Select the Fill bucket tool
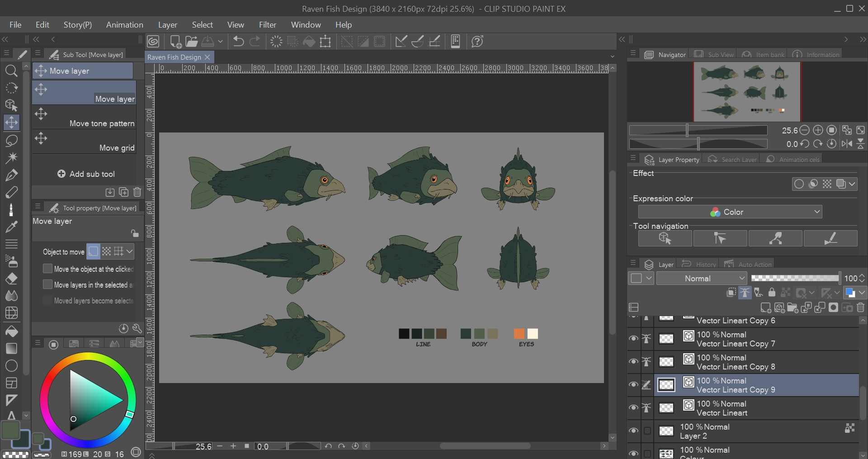Image resolution: width=868 pixels, height=459 pixels. [x=11, y=331]
